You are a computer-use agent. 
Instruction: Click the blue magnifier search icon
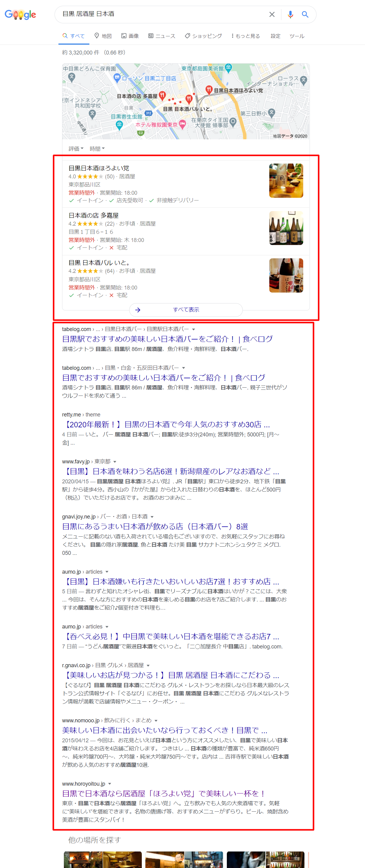pos(305,15)
